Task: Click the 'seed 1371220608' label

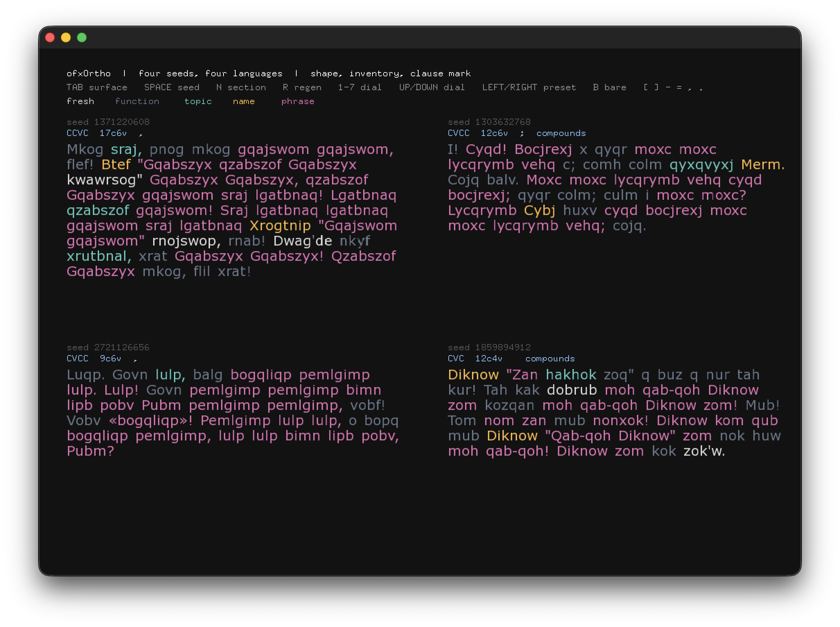Action: 108,122
